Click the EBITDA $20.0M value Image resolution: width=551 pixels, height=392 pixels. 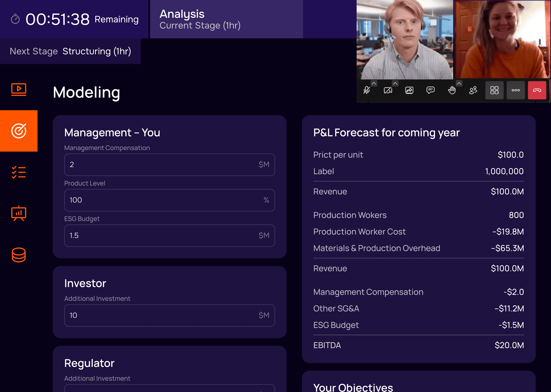click(509, 345)
